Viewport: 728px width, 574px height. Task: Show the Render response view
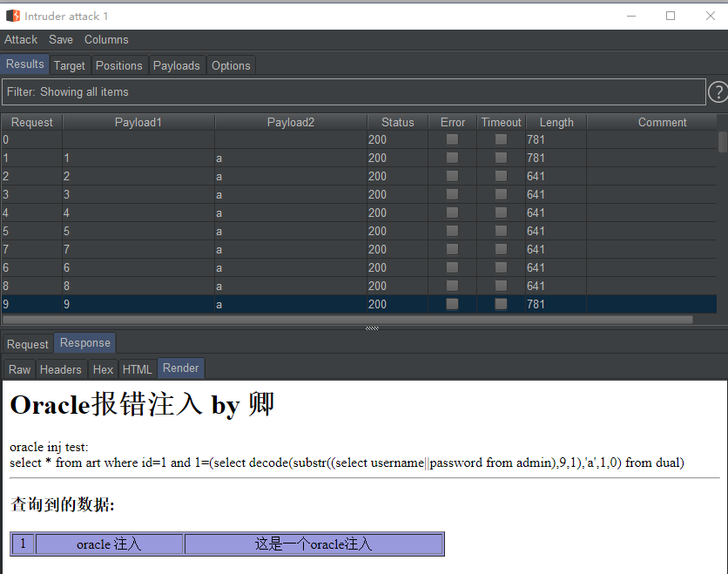tap(180, 368)
